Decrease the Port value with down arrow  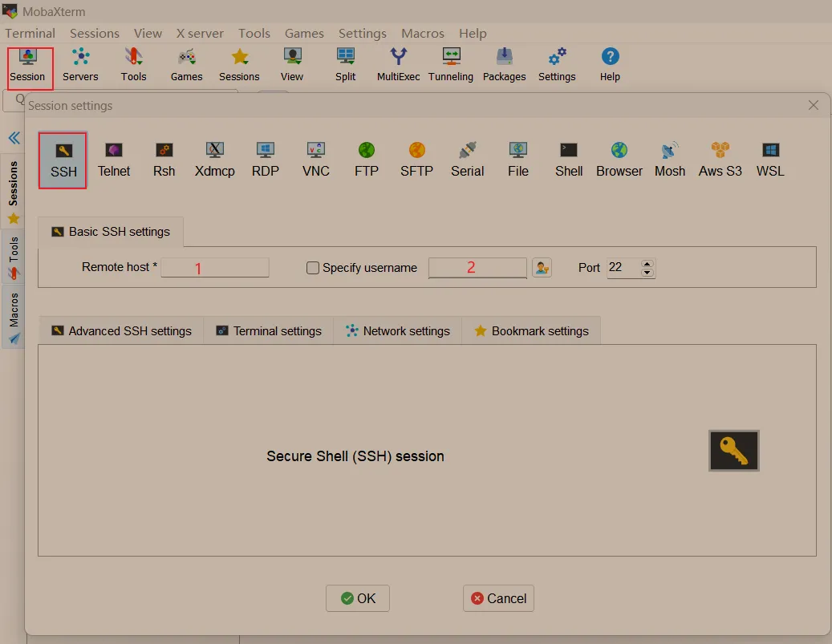pyautogui.click(x=647, y=273)
